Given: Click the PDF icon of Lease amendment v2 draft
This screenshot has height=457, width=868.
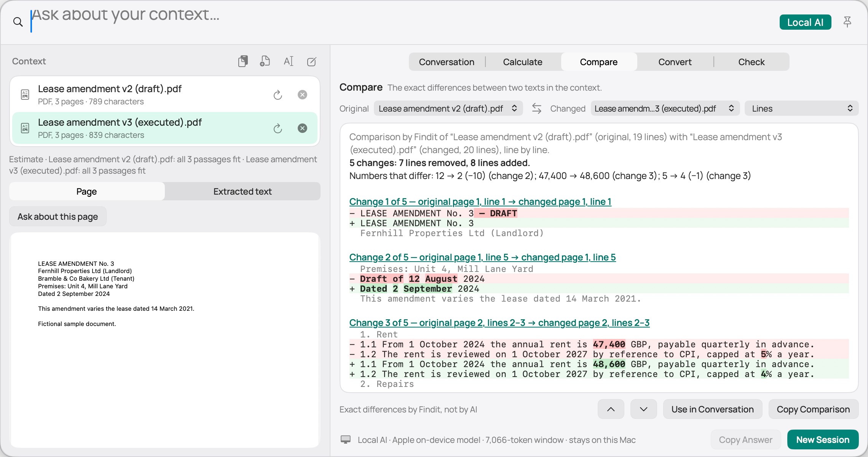Looking at the screenshot, I should point(25,95).
